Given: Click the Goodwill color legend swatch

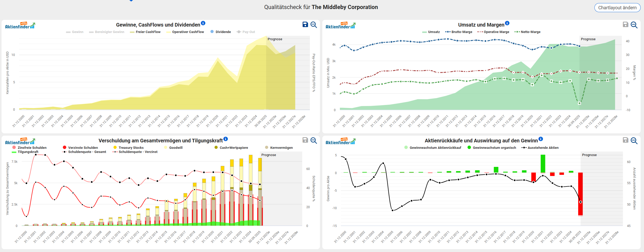Looking at the screenshot, I should tap(166, 148).
